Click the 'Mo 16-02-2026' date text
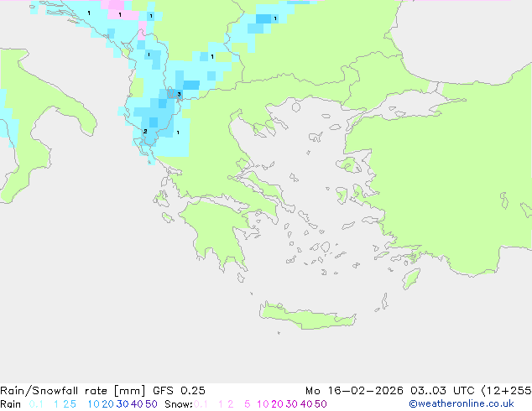532x411 pixels. coord(354,391)
